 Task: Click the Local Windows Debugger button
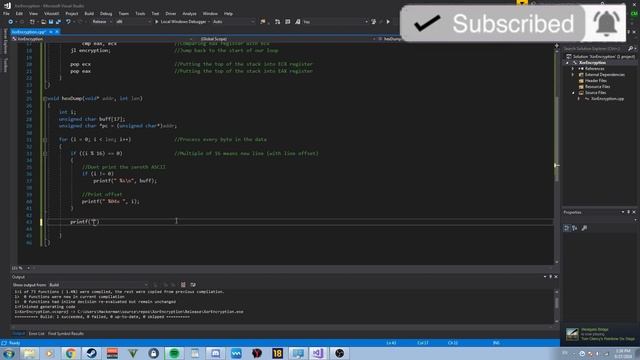(183, 22)
